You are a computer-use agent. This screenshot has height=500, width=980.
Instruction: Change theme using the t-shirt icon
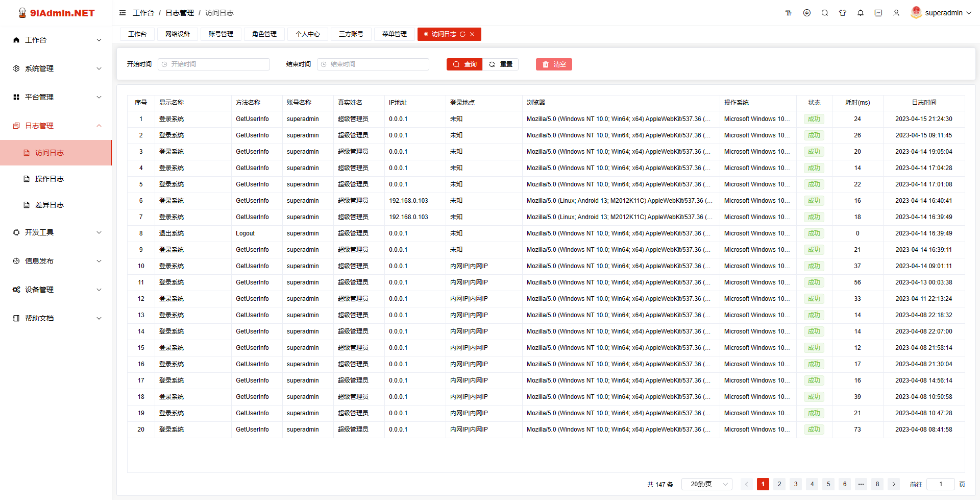coord(843,13)
